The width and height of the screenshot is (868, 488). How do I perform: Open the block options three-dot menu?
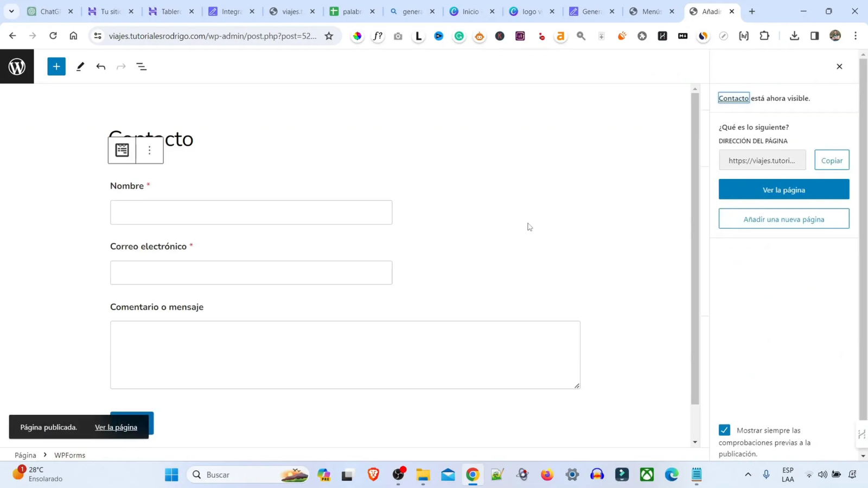150,150
